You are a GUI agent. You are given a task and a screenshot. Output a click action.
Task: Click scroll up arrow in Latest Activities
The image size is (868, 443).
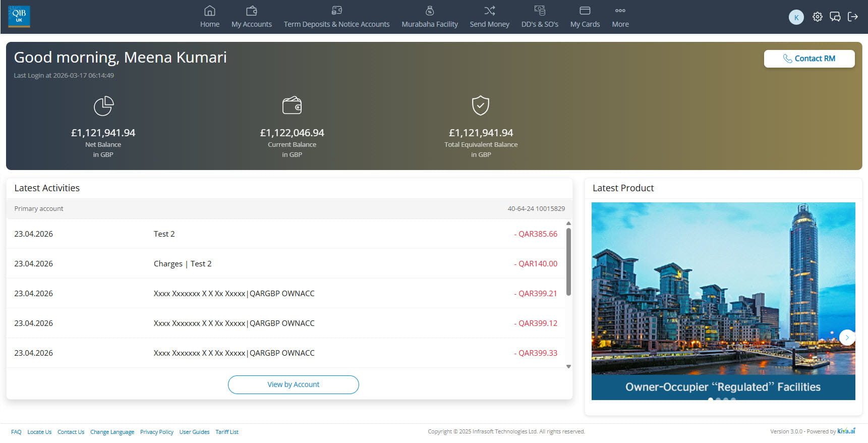(568, 223)
